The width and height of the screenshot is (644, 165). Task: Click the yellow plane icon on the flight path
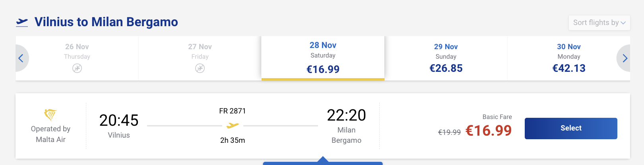click(233, 126)
